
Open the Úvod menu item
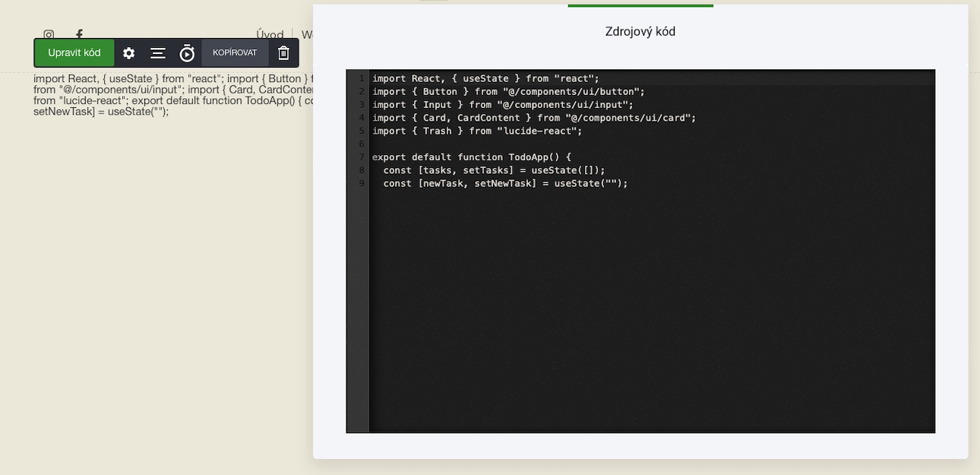[x=270, y=34]
